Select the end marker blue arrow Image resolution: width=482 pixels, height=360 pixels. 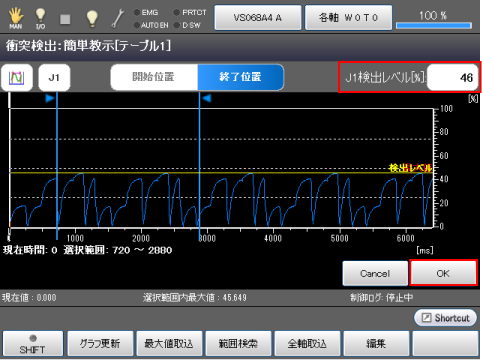click(207, 98)
